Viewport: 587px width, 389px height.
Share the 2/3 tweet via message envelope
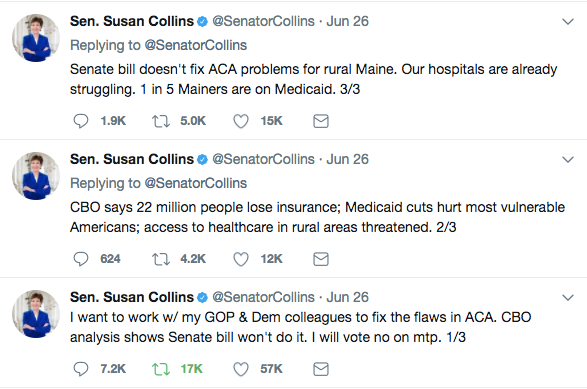[x=321, y=259]
